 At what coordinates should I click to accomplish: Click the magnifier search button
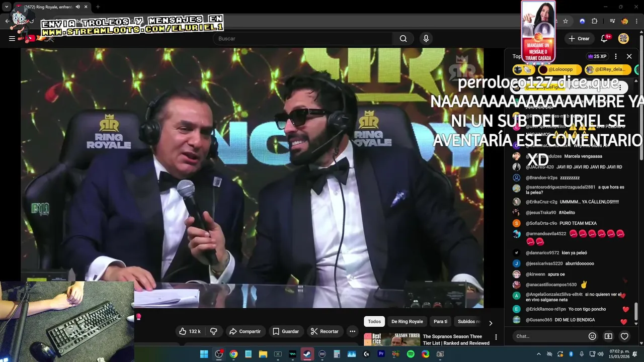[403, 39]
